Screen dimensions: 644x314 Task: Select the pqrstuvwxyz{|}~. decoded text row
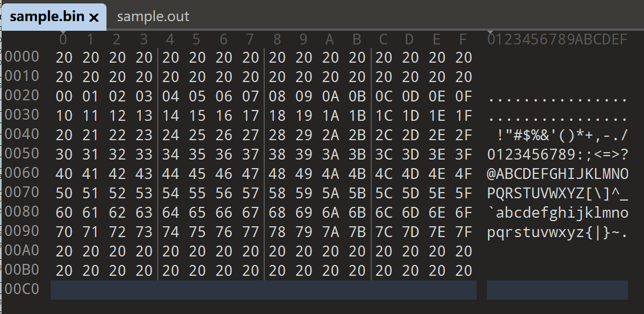click(557, 232)
